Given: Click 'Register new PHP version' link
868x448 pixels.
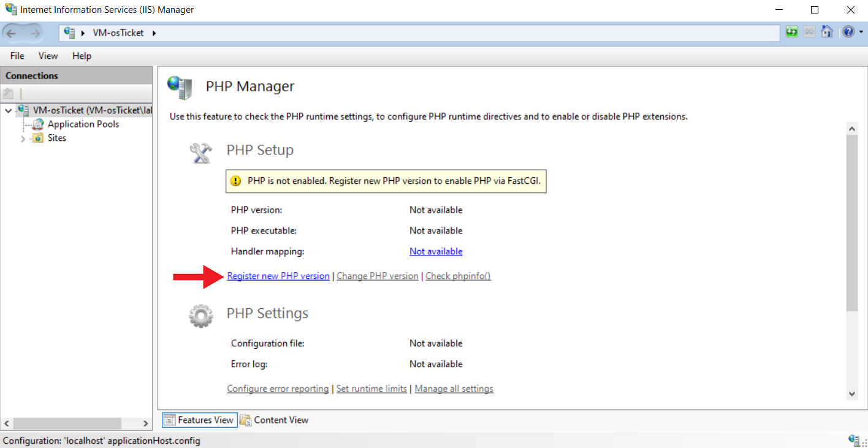Looking at the screenshot, I should click(x=278, y=276).
